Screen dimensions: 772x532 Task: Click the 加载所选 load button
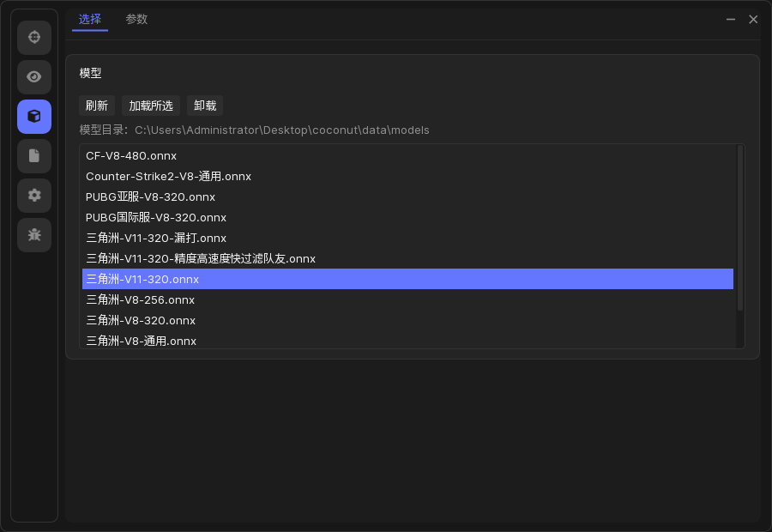[x=151, y=106]
